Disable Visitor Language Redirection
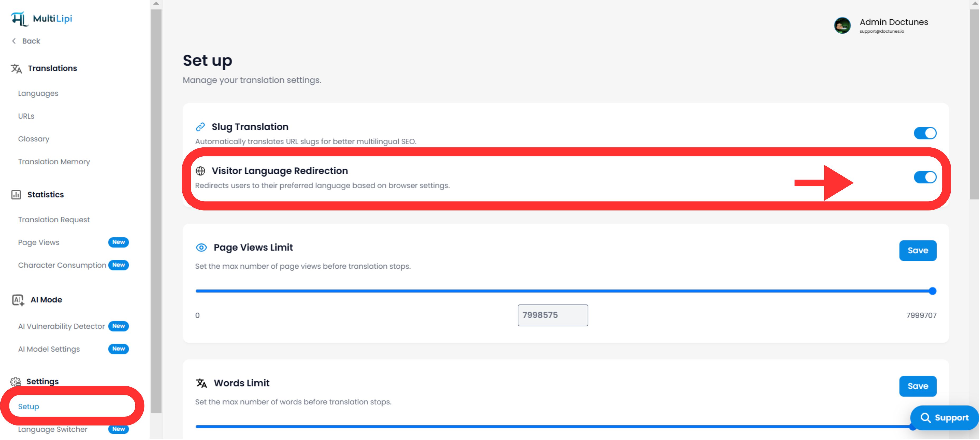 pyautogui.click(x=925, y=177)
